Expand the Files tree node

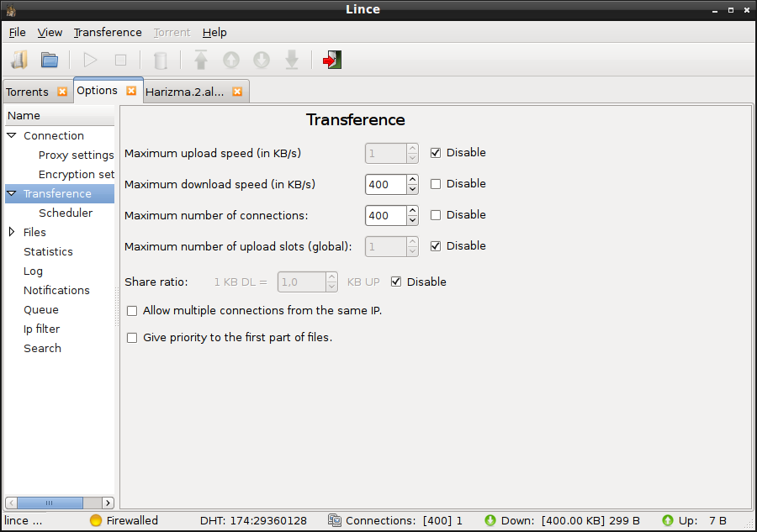(x=12, y=232)
